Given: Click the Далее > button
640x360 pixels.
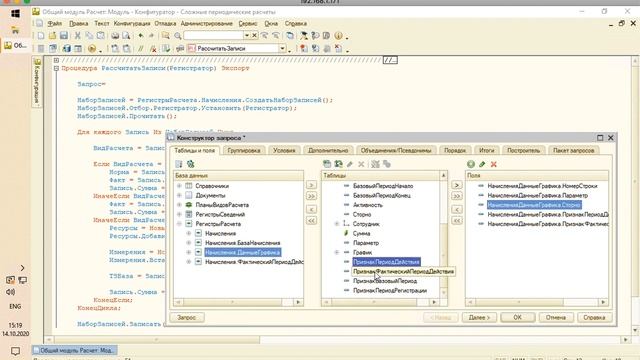Looking at the screenshot, I should pos(479,318).
